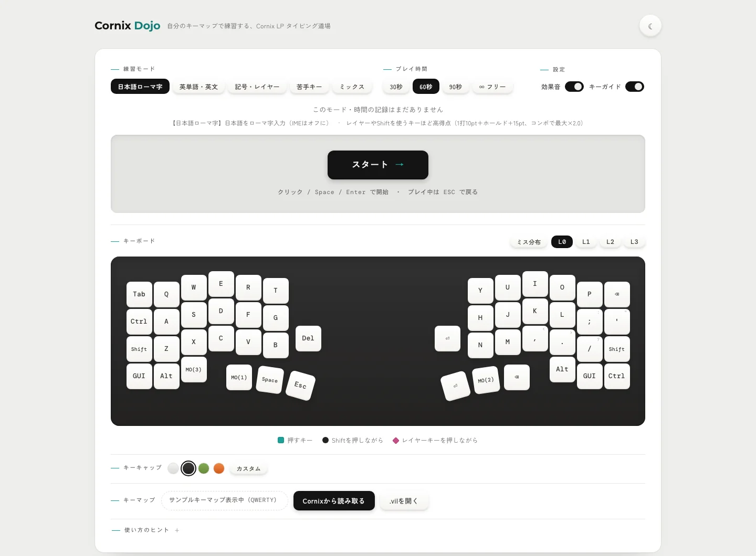This screenshot has height=556, width=756.
Task: Click the Esc thumb key on keyboard
Action: pos(300,386)
